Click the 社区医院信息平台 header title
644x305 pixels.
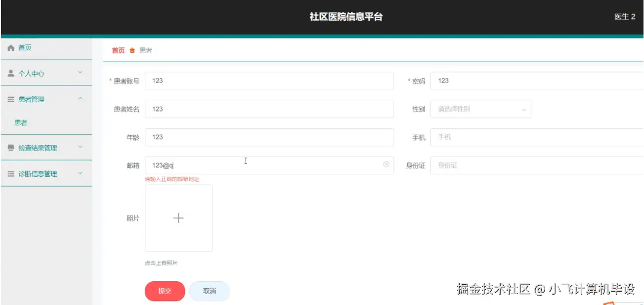point(346,17)
